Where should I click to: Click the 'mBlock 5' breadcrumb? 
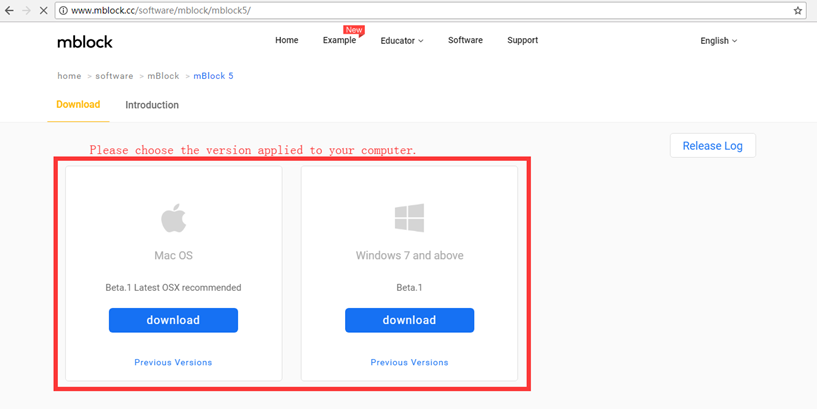[214, 76]
